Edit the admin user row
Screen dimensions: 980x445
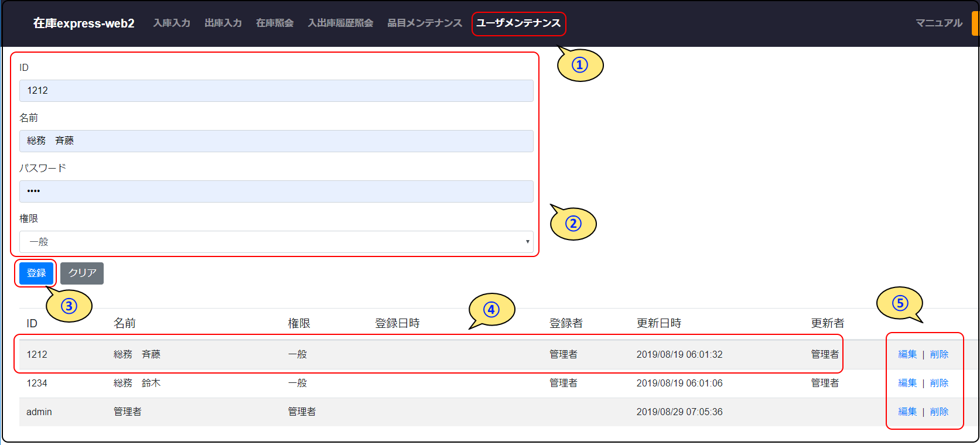coord(907,412)
